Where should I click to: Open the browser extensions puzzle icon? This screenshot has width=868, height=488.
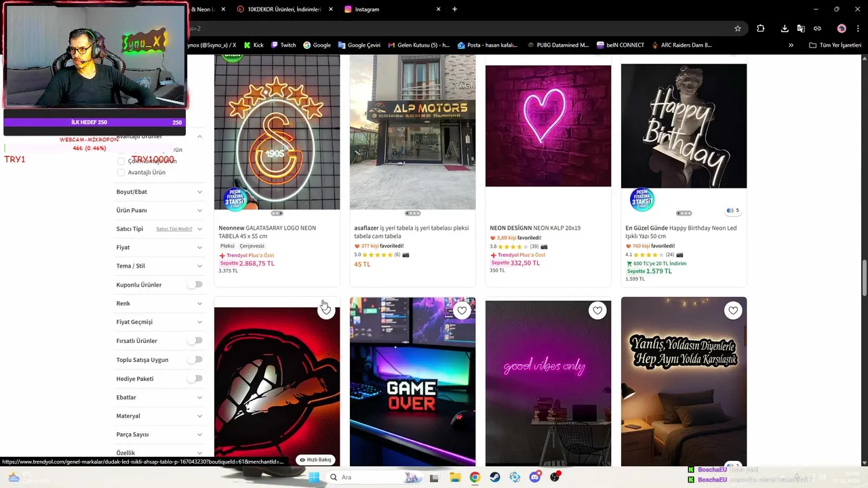pyautogui.click(x=760, y=28)
